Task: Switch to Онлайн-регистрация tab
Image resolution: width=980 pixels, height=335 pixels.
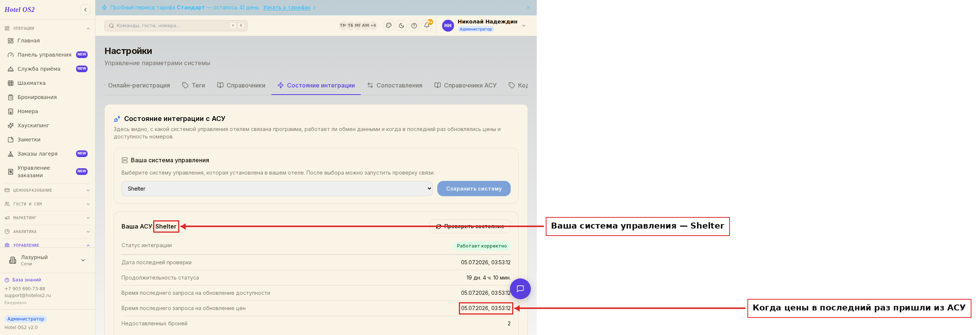Action: tap(139, 86)
